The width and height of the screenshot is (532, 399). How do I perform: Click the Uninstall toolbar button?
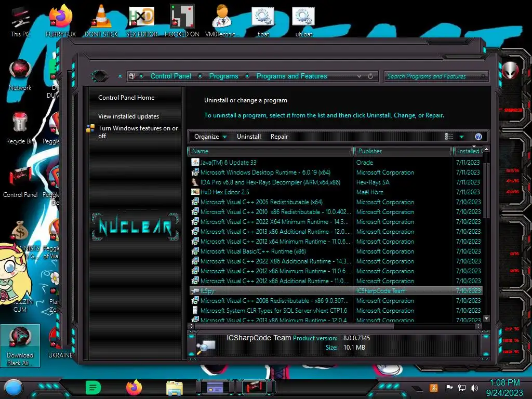click(249, 137)
